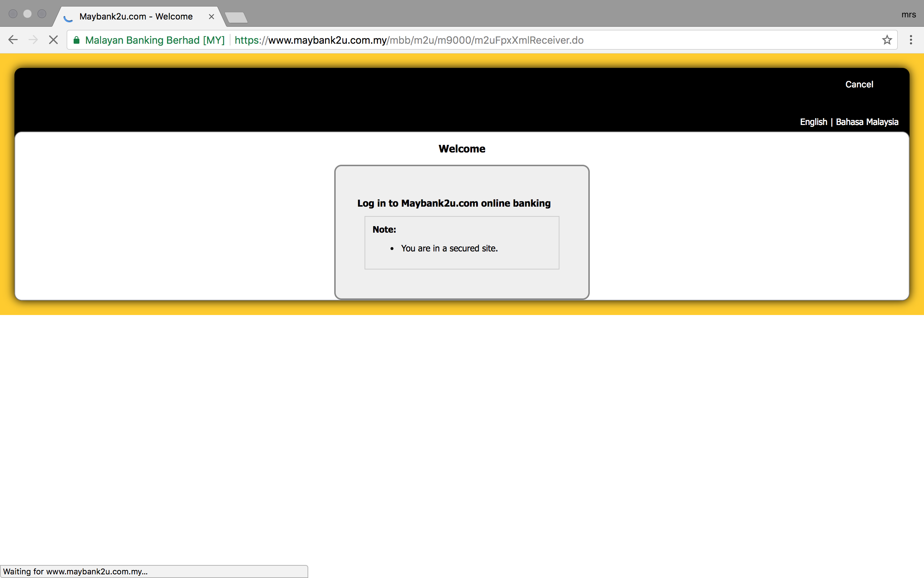Image resolution: width=924 pixels, height=578 pixels.
Task: Click the forward navigation arrow
Action: click(x=33, y=40)
